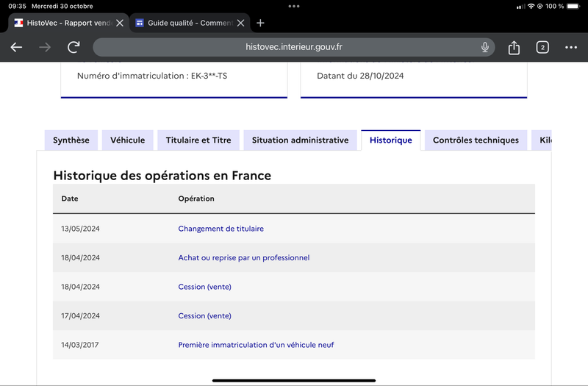Click the Opération column header
588x386 pixels.
(x=196, y=199)
